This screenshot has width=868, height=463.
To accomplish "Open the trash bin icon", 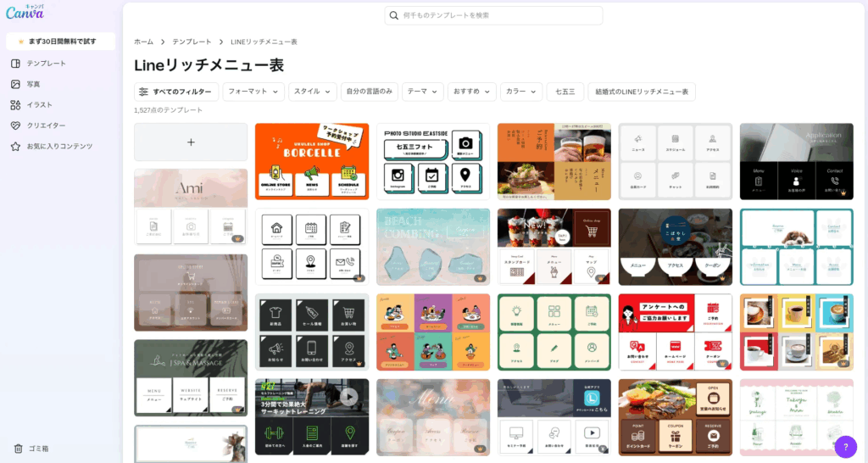I will (18, 449).
